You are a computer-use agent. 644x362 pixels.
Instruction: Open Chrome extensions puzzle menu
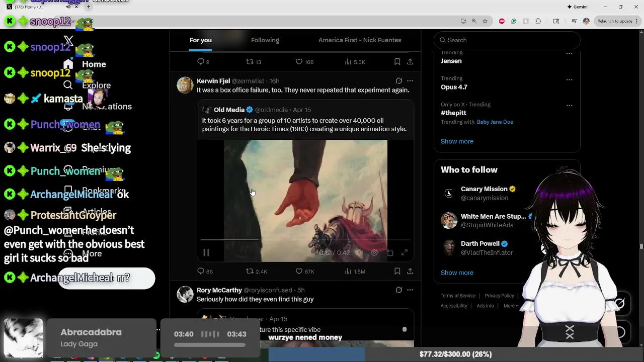538,21
